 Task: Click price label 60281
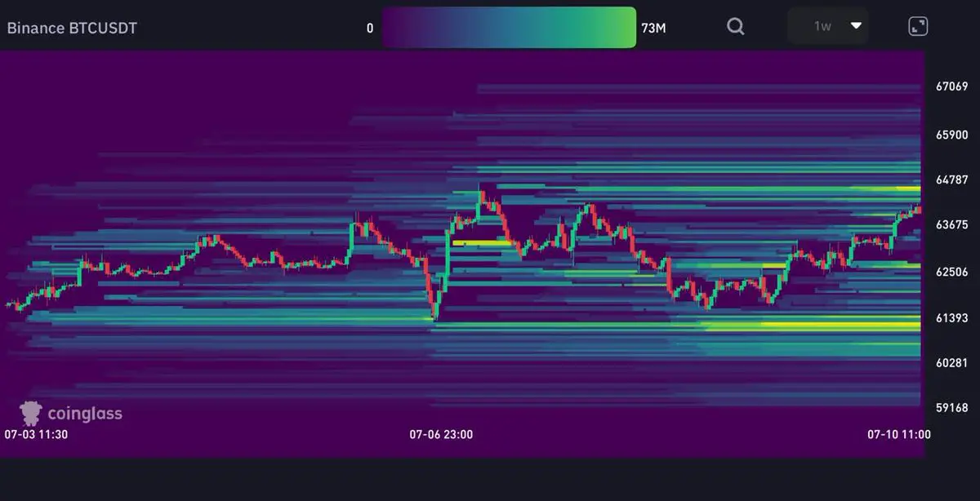[x=952, y=362]
